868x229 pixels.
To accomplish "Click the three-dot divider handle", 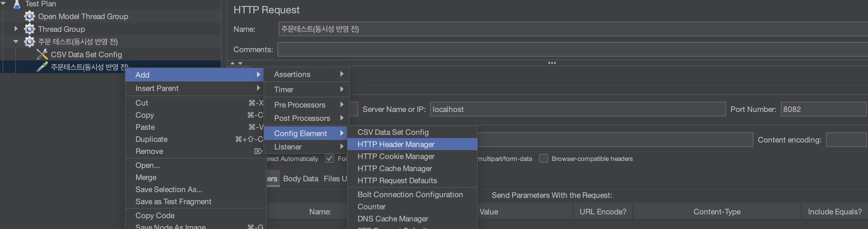I will (552, 63).
